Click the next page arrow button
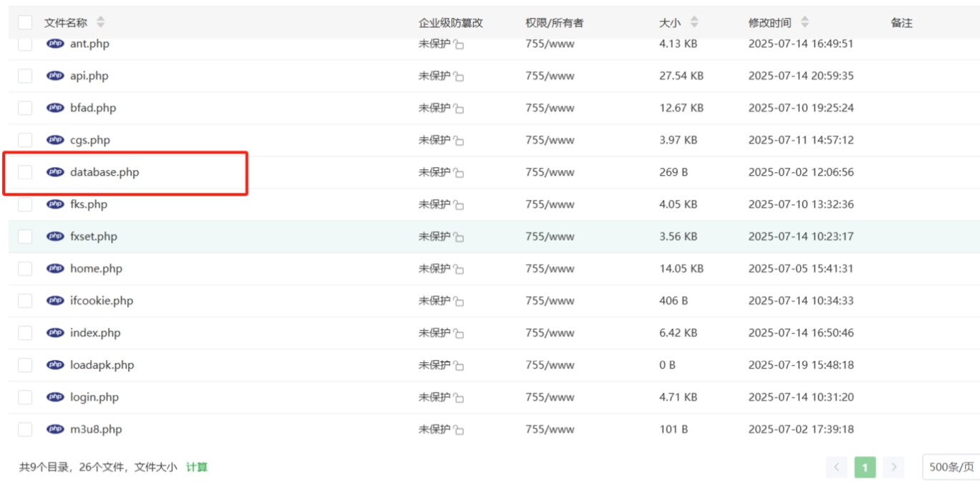Viewport: 980px width, 489px height. (893, 467)
